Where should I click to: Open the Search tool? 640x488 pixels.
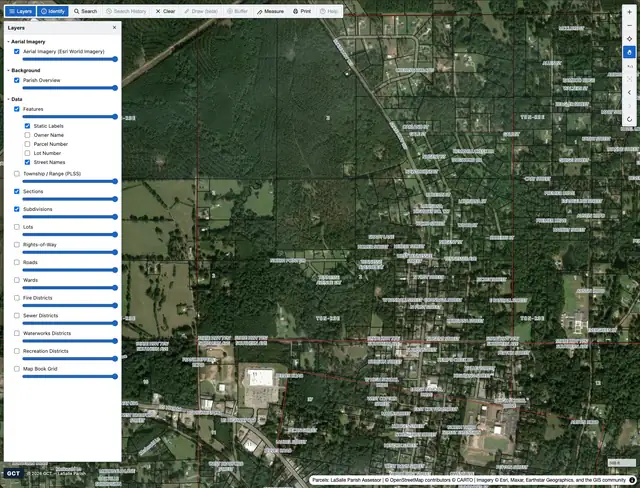[x=85, y=11]
